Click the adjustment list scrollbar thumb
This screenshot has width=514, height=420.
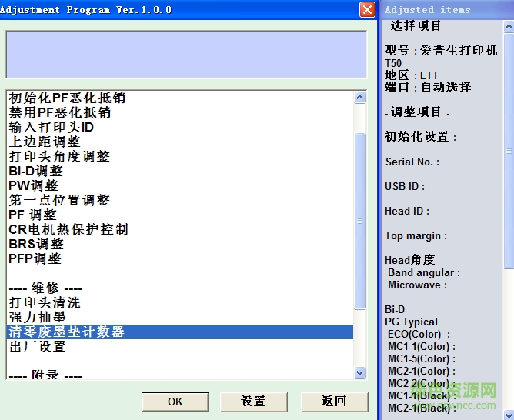[359, 221]
